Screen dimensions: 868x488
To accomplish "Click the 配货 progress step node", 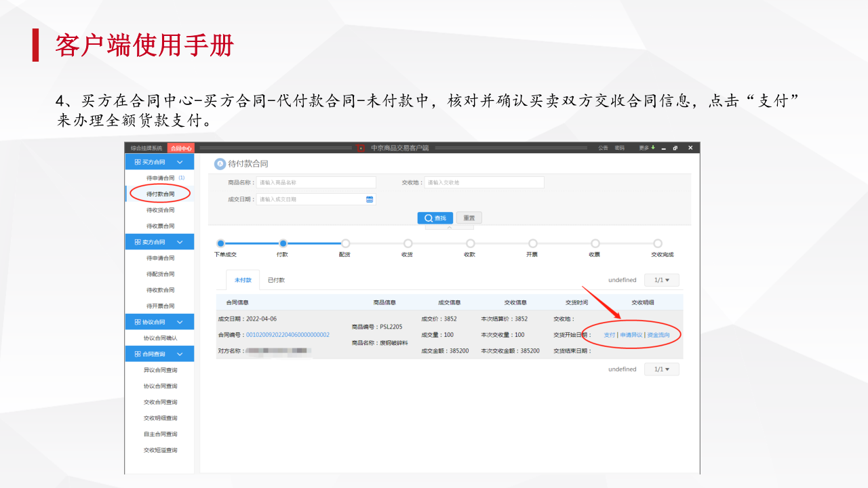I will click(345, 243).
